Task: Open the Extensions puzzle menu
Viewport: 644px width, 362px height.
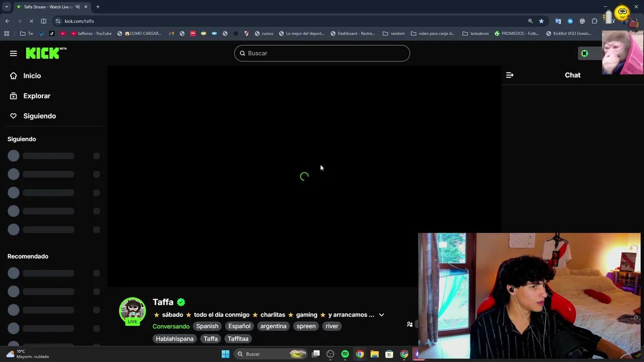Action: pos(594,21)
